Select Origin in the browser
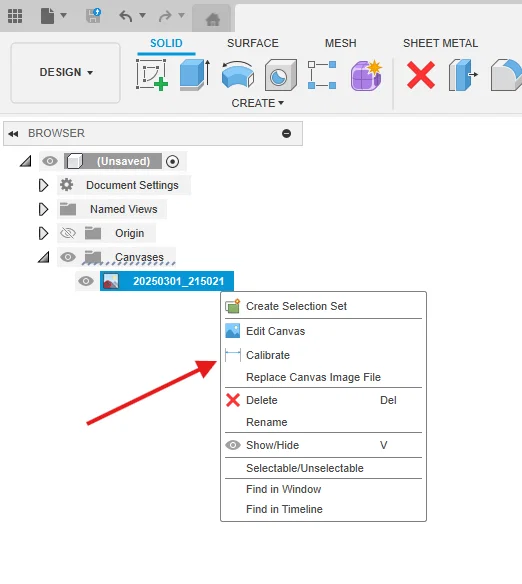This screenshot has height=584, width=522. [x=130, y=233]
